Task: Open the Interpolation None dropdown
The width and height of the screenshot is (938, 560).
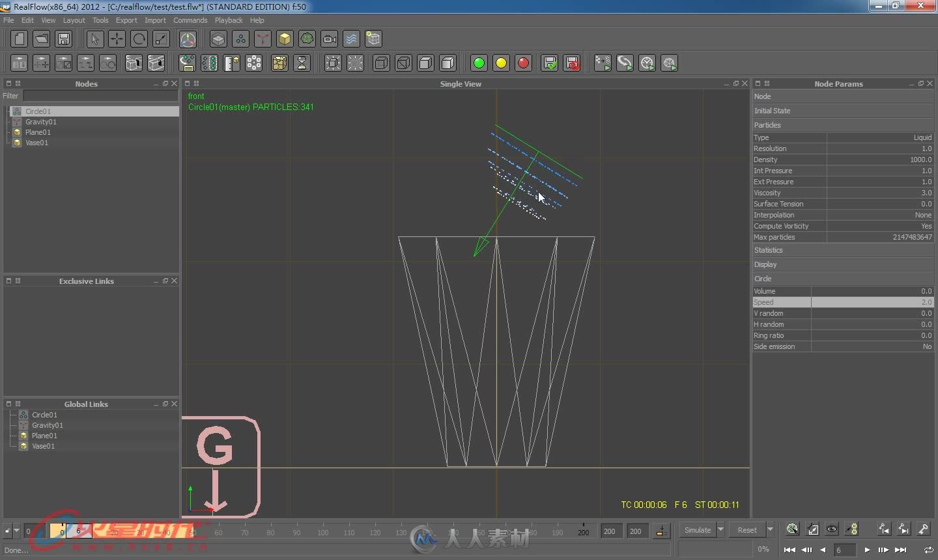Action: [880, 215]
